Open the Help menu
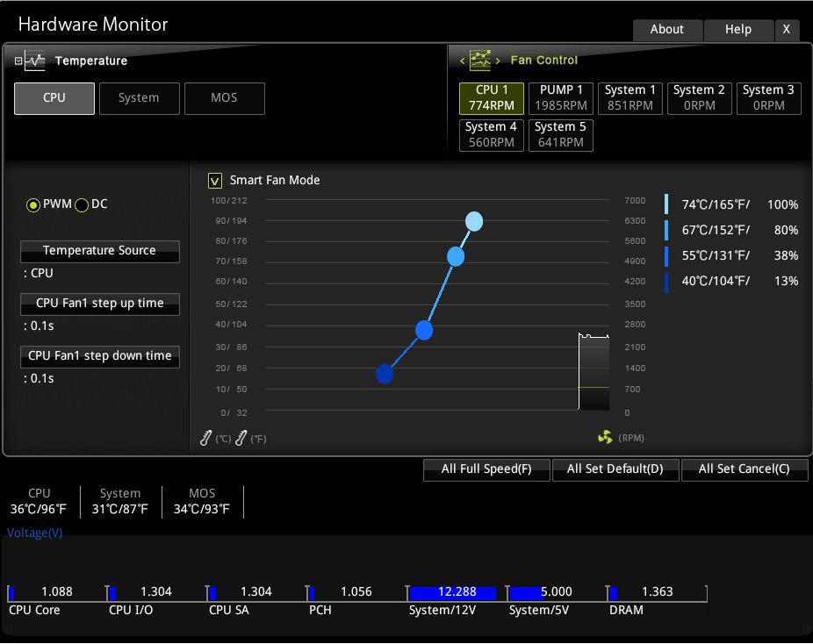 737,29
